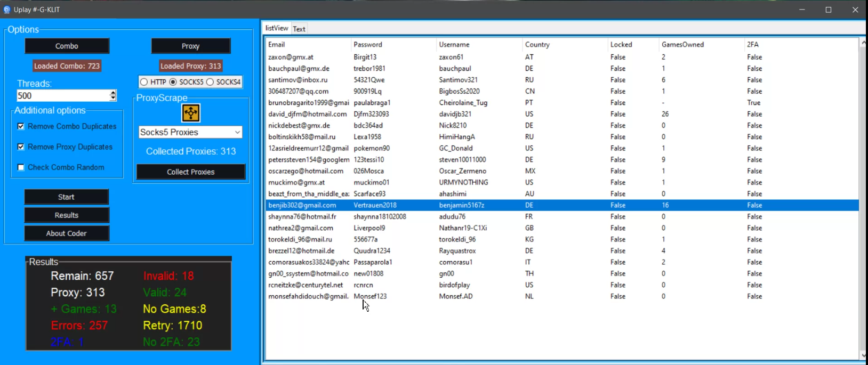The height and width of the screenshot is (365, 868).
Task: Click the Collect Proxies button
Action: click(x=191, y=172)
